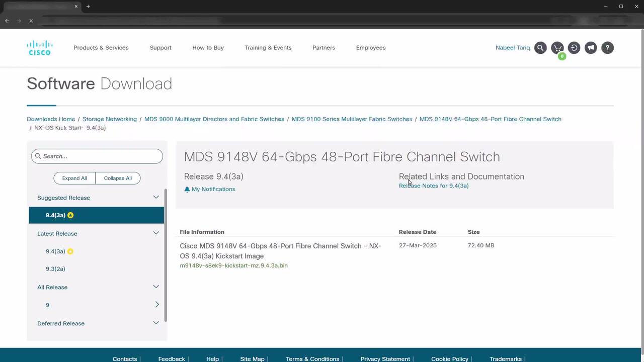Open Site Map footer link
The image size is (644, 362).
click(x=252, y=359)
